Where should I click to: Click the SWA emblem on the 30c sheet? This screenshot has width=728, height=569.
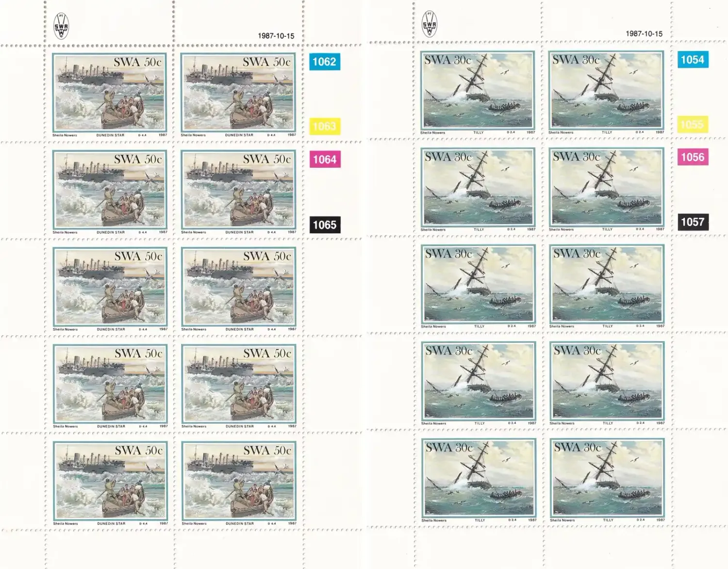(429, 24)
